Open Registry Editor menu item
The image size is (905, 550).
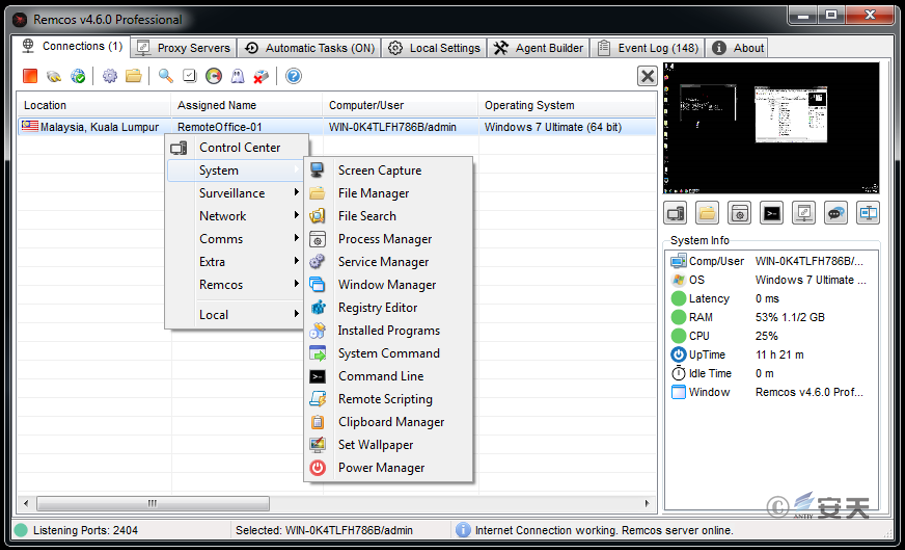pyautogui.click(x=388, y=308)
